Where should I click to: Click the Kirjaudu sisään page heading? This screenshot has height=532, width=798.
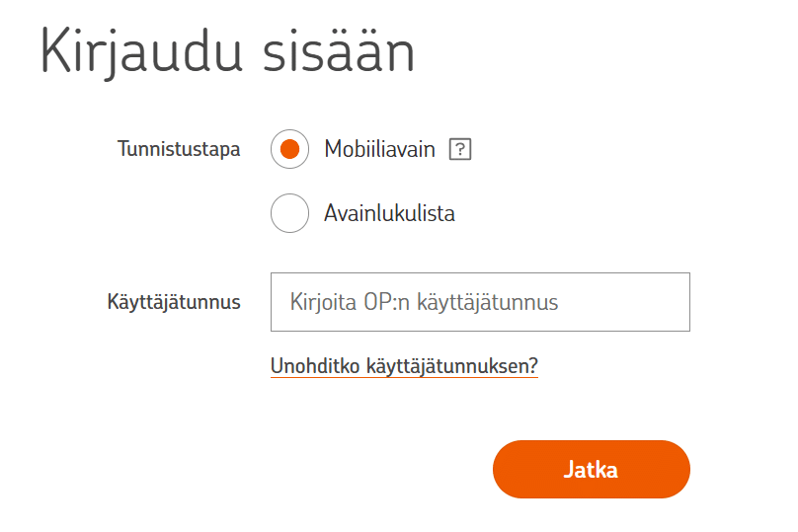(227, 54)
